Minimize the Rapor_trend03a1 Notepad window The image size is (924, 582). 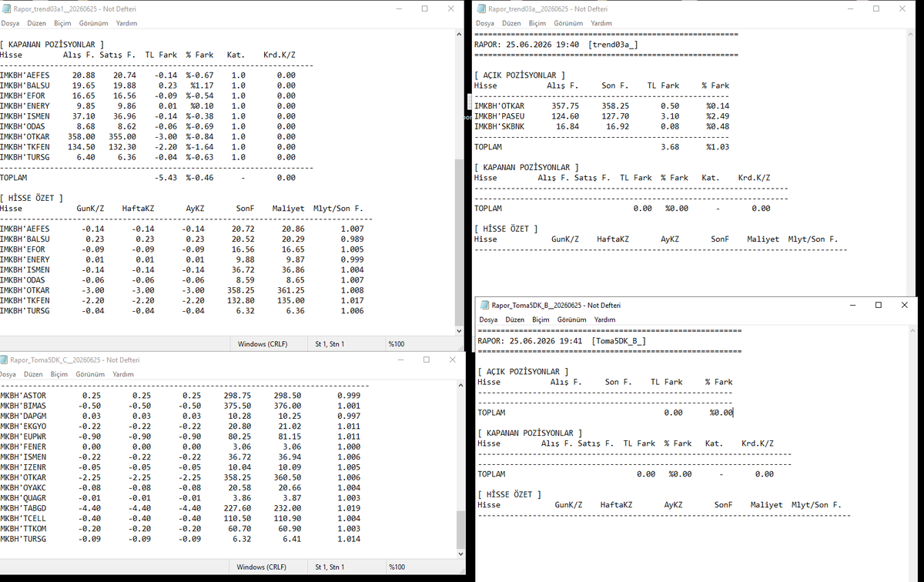point(399,8)
